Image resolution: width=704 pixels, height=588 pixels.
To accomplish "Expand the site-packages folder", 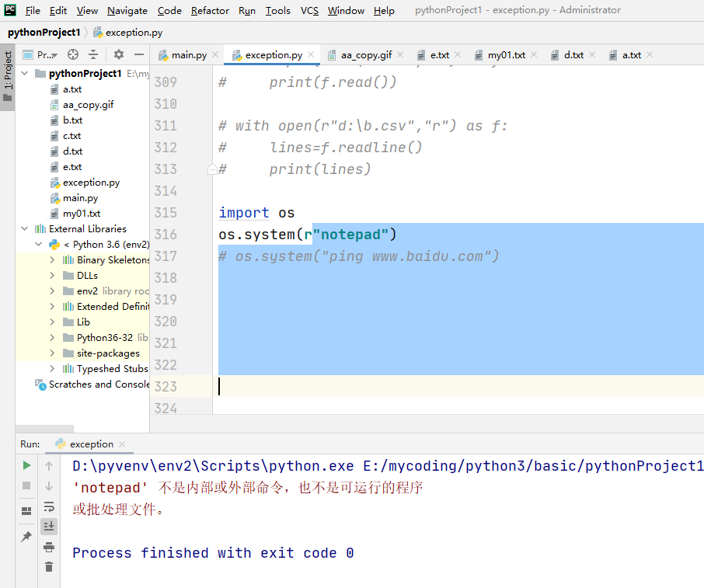I will [53, 353].
